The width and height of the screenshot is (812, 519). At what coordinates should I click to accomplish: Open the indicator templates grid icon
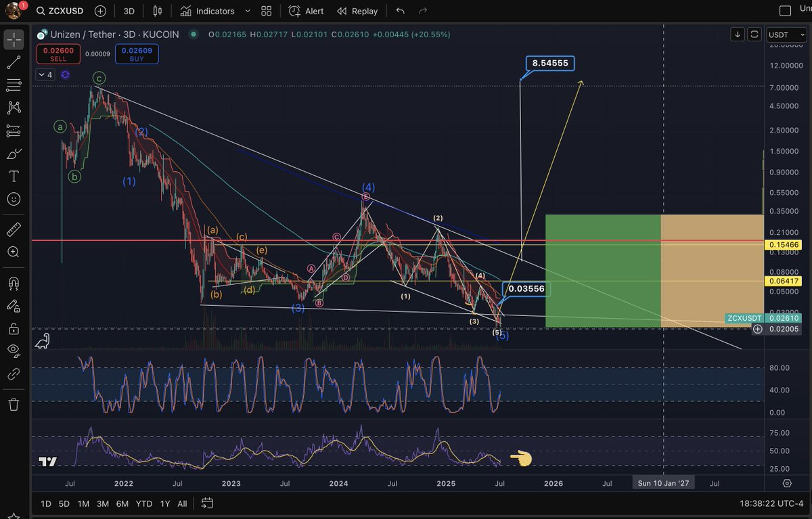pyautogui.click(x=266, y=11)
